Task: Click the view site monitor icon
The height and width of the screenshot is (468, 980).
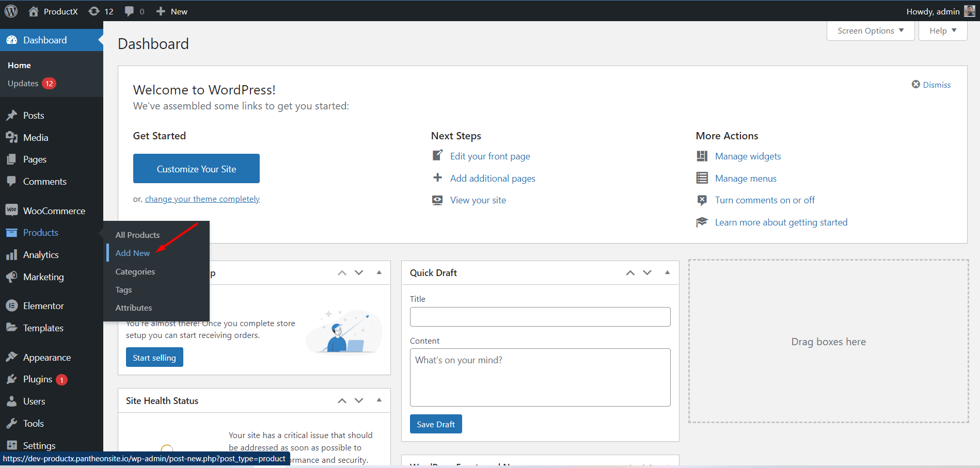Action: click(437, 200)
